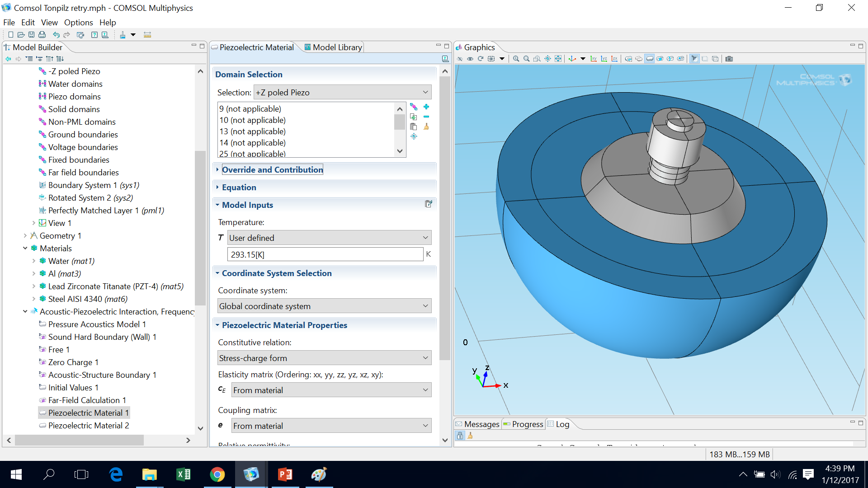Click the temperature value field 293.15[K]
Screen dimensions: 868x488
point(325,254)
